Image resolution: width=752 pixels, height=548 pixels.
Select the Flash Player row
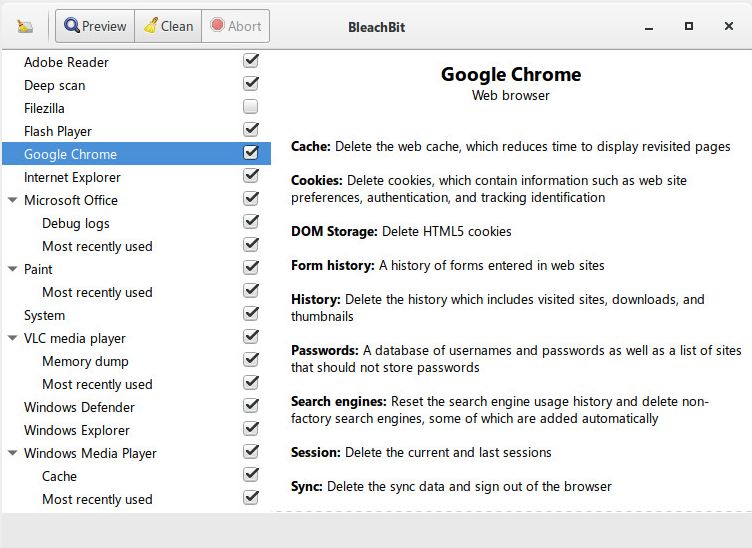tap(136, 131)
